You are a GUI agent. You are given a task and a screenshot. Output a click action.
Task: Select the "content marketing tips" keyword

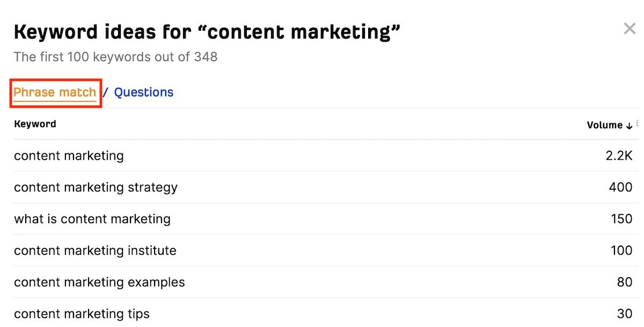click(82, 314)
